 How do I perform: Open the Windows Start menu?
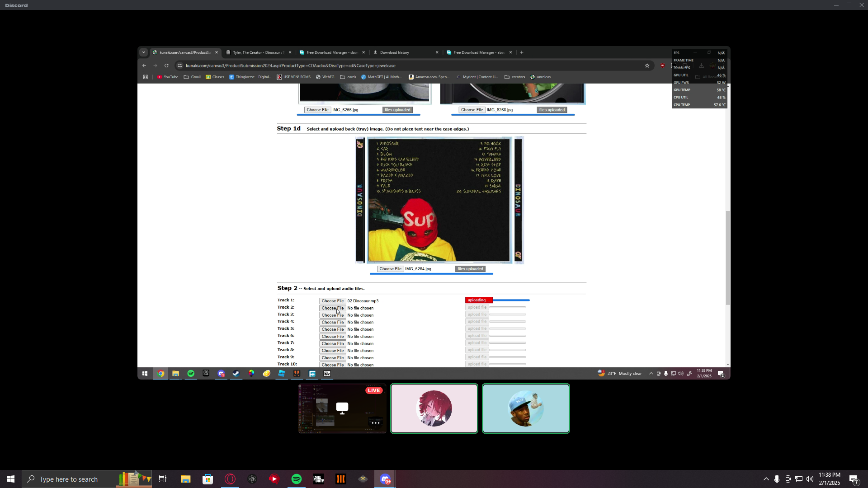[11, 479]
